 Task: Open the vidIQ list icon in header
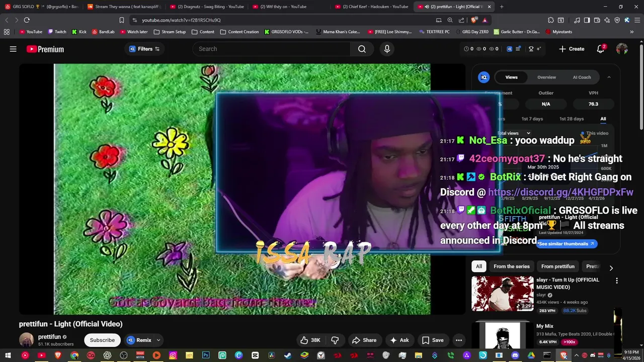click(518, 49)
